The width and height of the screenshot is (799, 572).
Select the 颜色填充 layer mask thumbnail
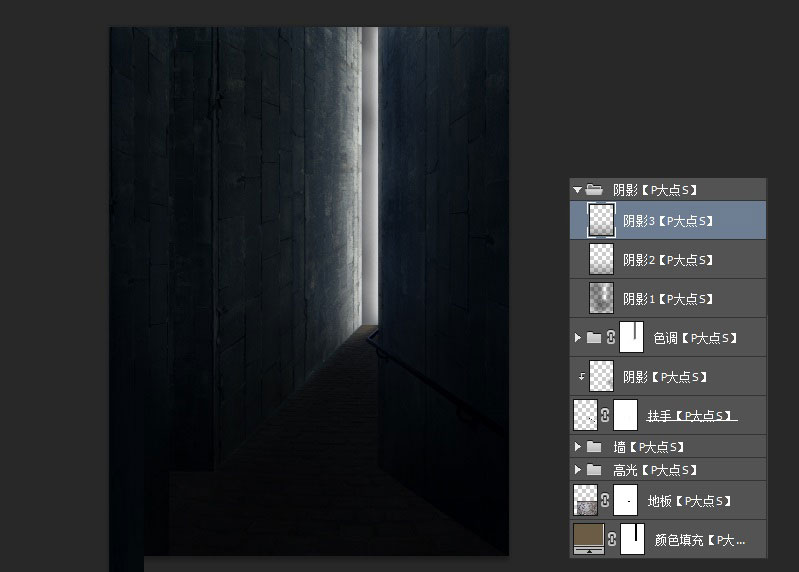(632, 538)
